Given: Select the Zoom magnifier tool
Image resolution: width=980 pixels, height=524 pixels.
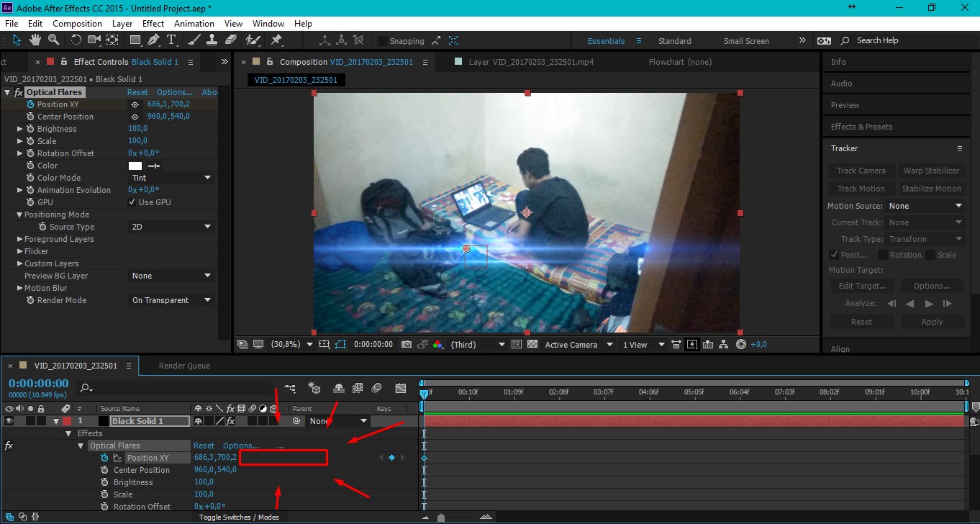Looking at the screenshot, I should click(53, 40).
